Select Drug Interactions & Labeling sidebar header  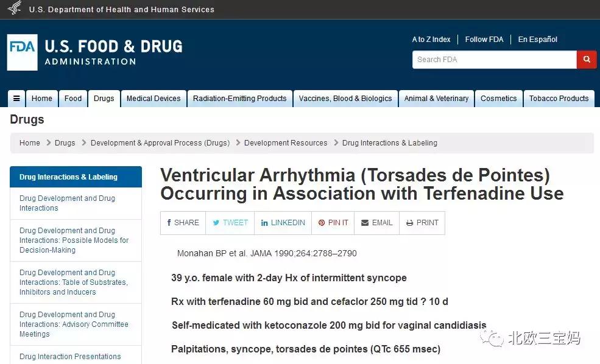[x=76, y=177]
